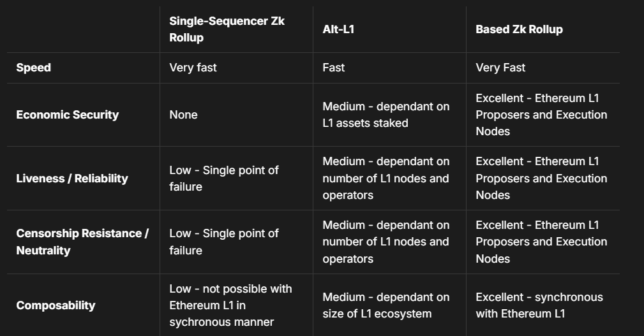Screen dimensions: 644x336
Task: Click 'Censorship Resistance / Neutrality' row label
Action: tap(82, 242)
